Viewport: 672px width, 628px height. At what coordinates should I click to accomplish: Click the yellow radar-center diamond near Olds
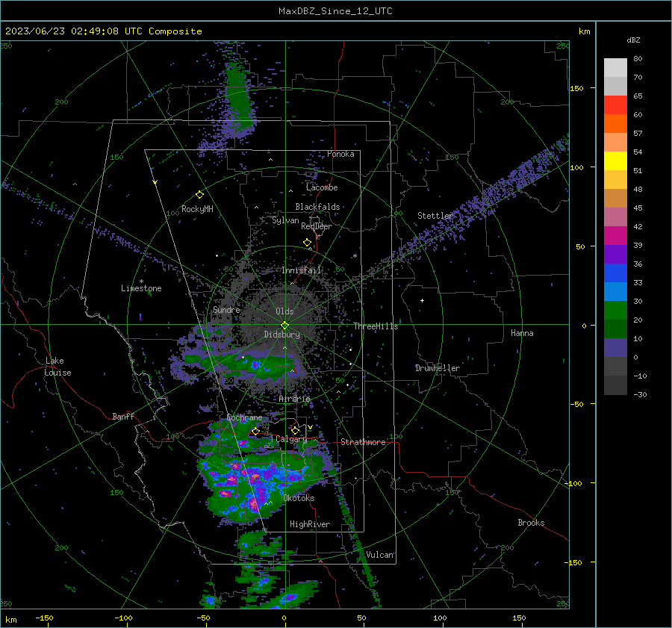[x=284, y=325]
